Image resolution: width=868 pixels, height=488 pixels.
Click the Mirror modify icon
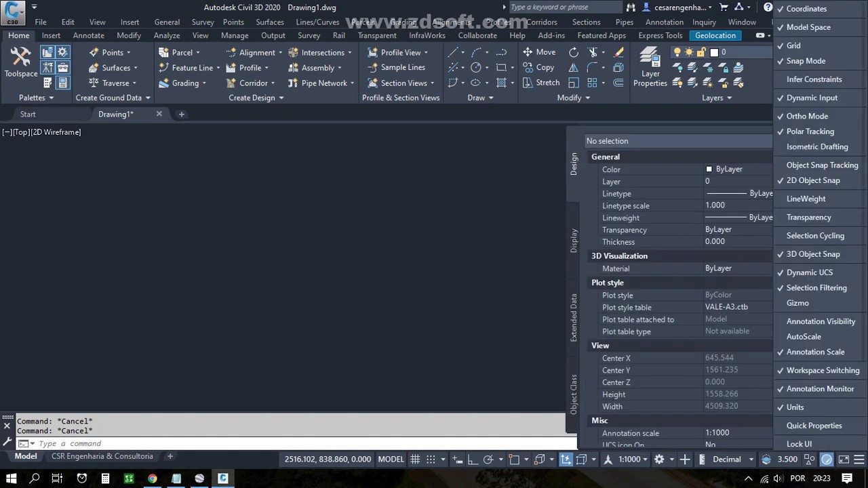pyautogui.click(x=574, y=67)
